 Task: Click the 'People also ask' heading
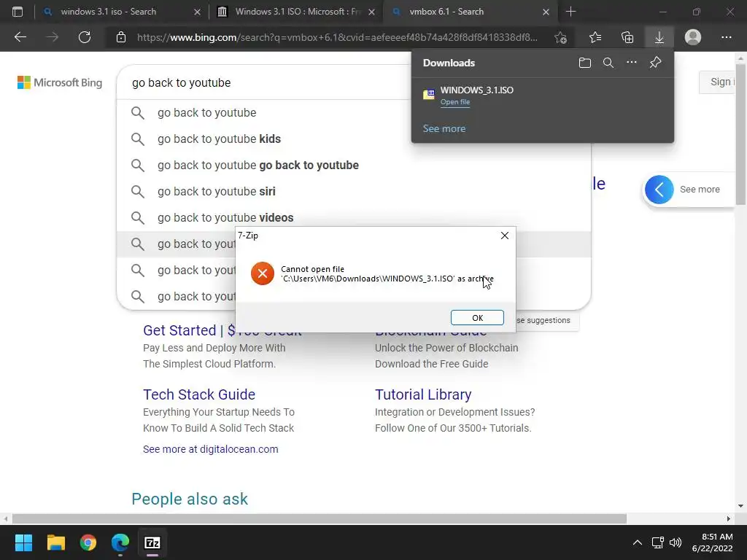pyautogui.click(x=190, y=499)
